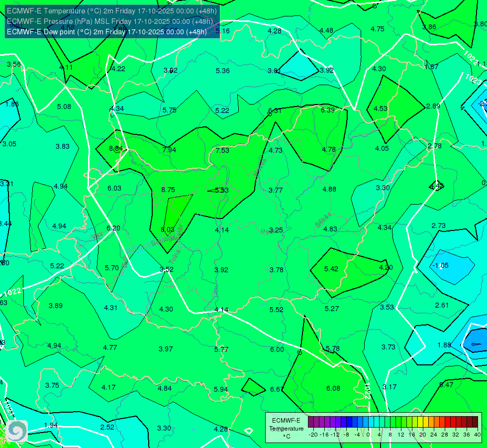Click the temperature value 1.94
Image resolution: width=487 pixels, height=448 pixels.
point(51,425)
